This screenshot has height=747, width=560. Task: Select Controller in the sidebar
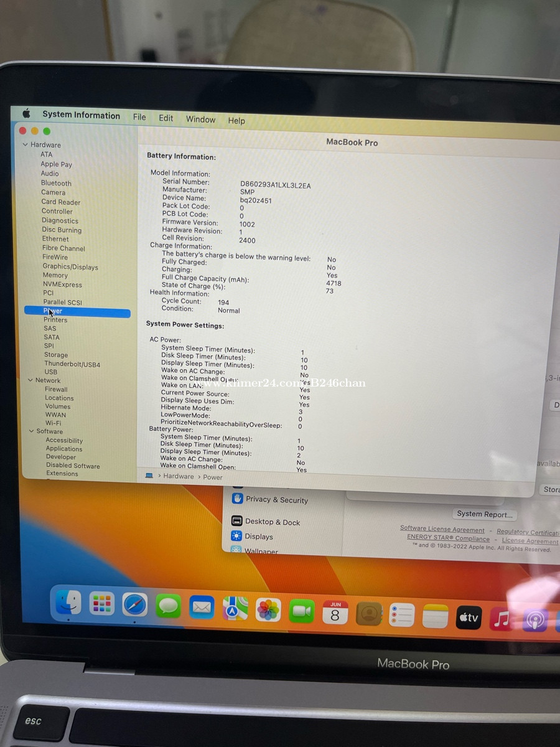[x=57, y=211]
